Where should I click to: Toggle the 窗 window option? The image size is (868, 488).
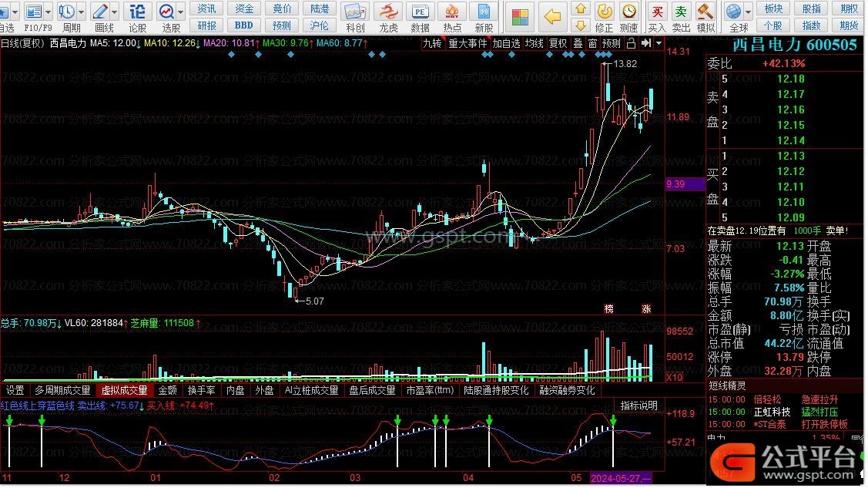click(592, 43)
